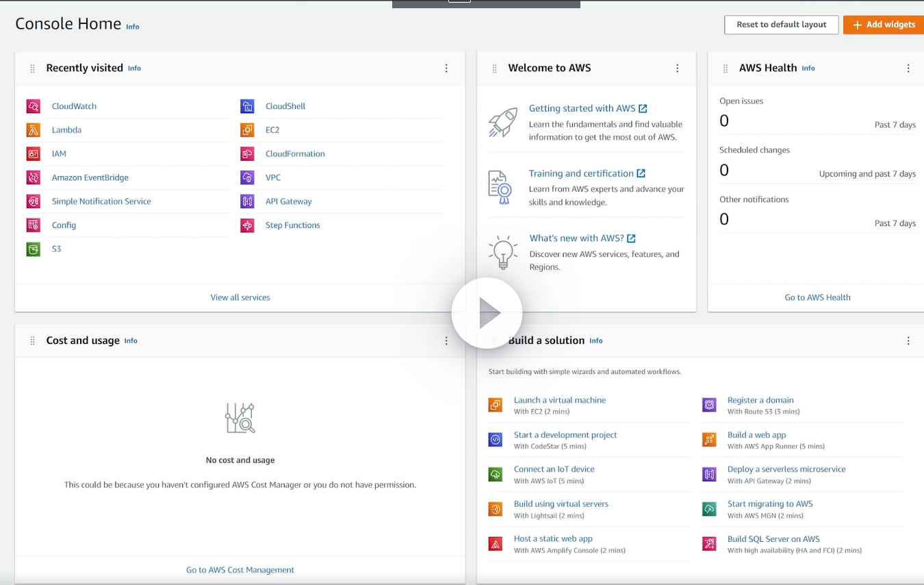Open View all services link
Viewport: 924px width, 585px height.
(x=240, y=297)
